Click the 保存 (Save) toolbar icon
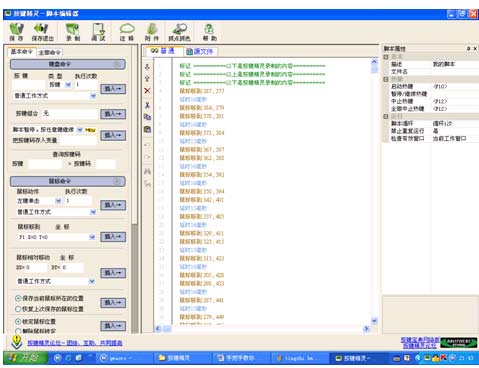The image size is (479, 368). tap(16, 32)
